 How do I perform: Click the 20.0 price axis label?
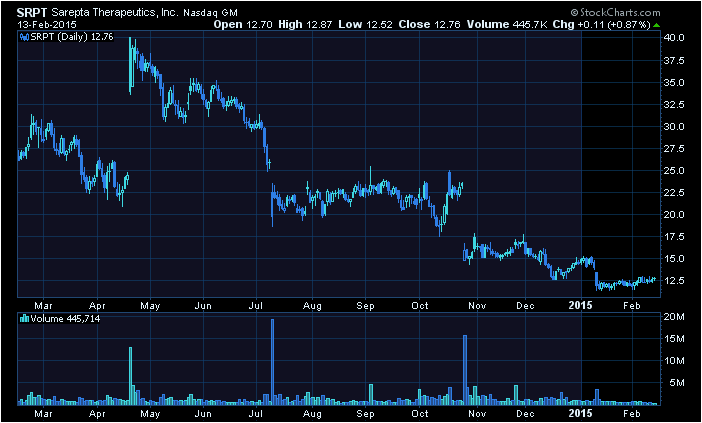click(675, 214)
